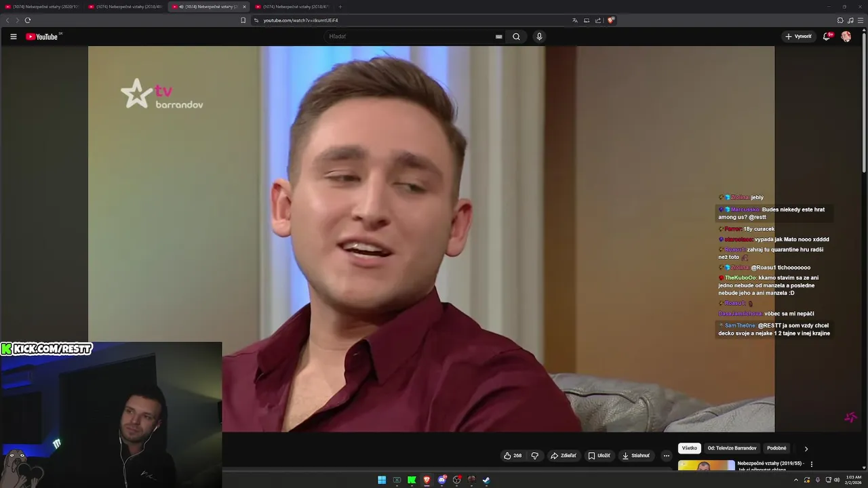Viewport: 868px width, 488px height.
Task: Start voice search with the microphone
Action: pos(539,37)
